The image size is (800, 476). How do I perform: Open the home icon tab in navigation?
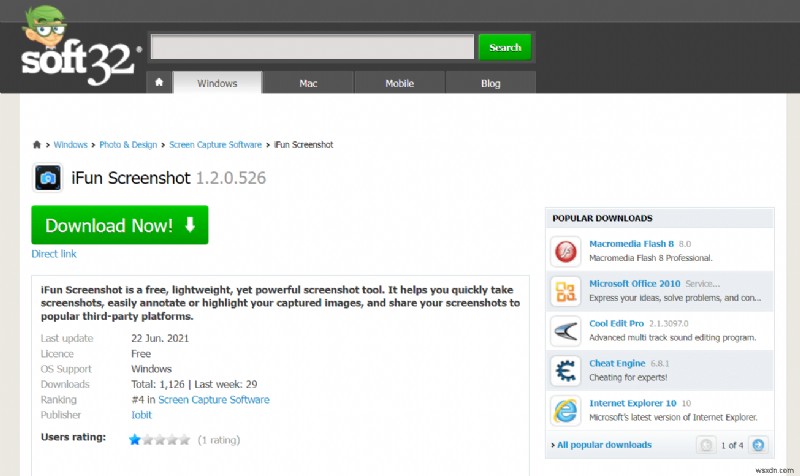tap(159, 82)
